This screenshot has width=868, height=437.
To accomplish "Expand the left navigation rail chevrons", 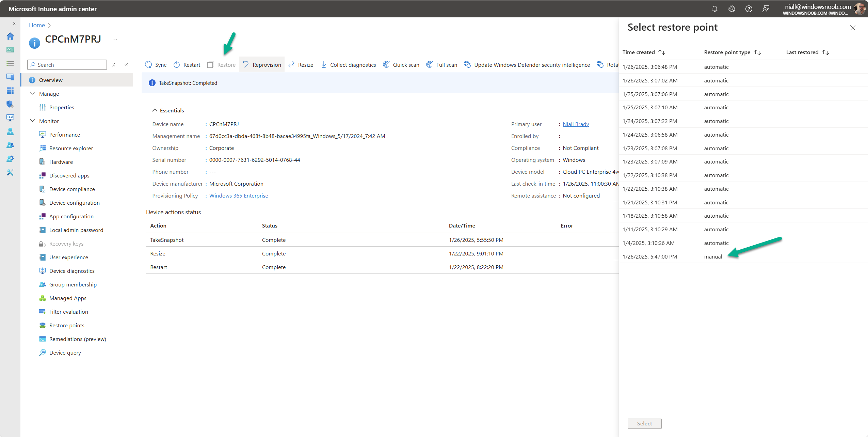I will click(14, 24).
